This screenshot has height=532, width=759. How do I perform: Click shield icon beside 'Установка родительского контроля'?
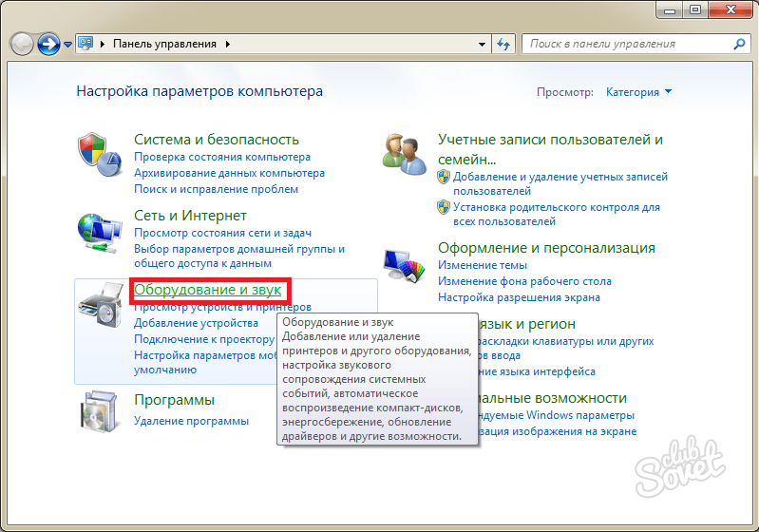coord(444,207)
